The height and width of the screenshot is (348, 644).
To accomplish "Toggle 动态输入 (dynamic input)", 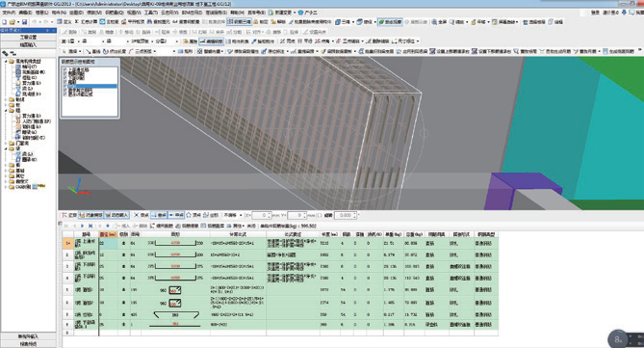I will tap(117, 215).
